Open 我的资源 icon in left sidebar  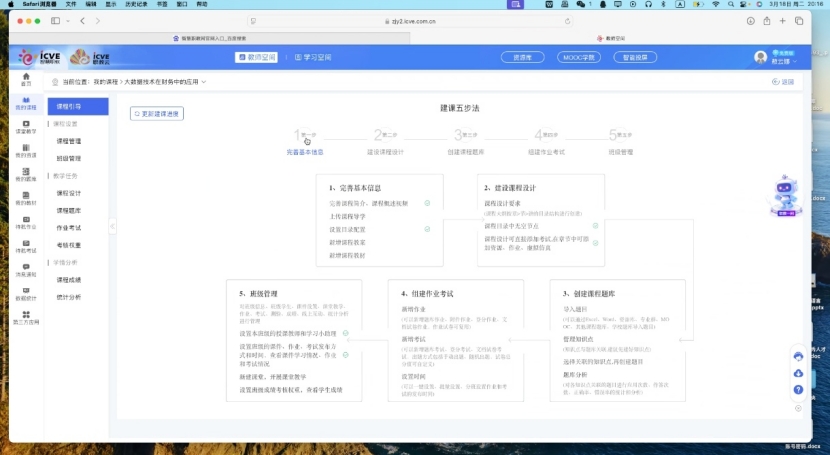25,151
